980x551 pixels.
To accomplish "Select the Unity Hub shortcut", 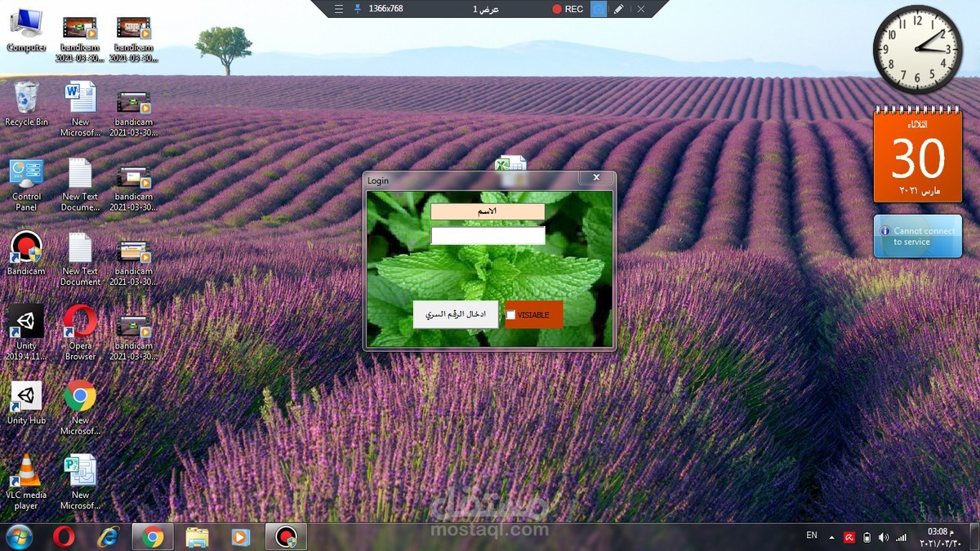I will (27, 402).
